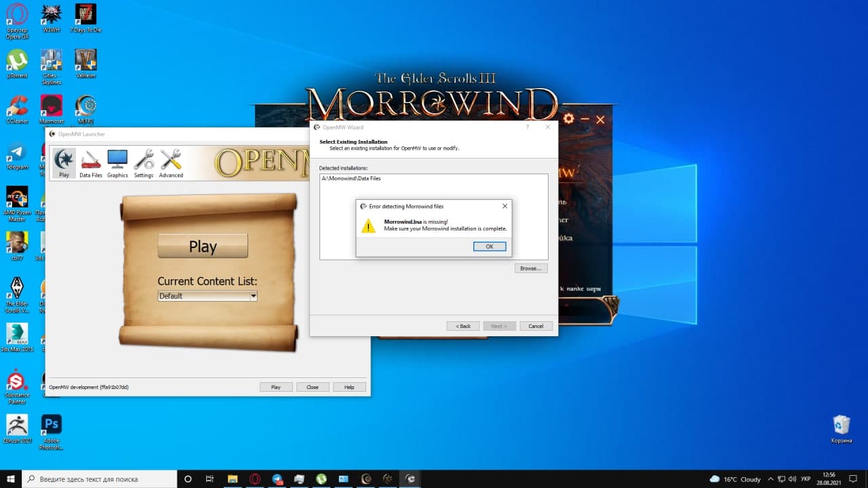Open Valheim desktop shortcut

click(85, 64)
